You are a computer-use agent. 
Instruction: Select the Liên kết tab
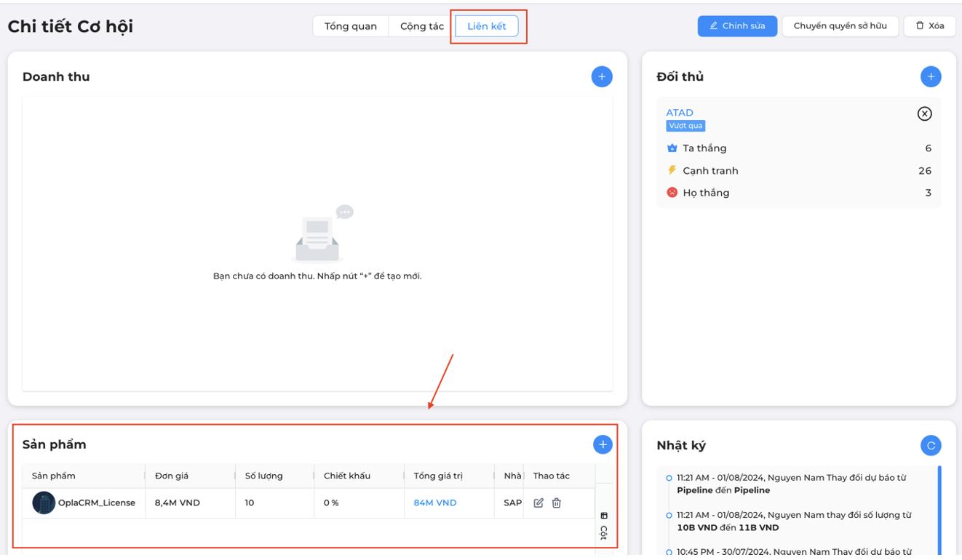[x=487, y=26]
